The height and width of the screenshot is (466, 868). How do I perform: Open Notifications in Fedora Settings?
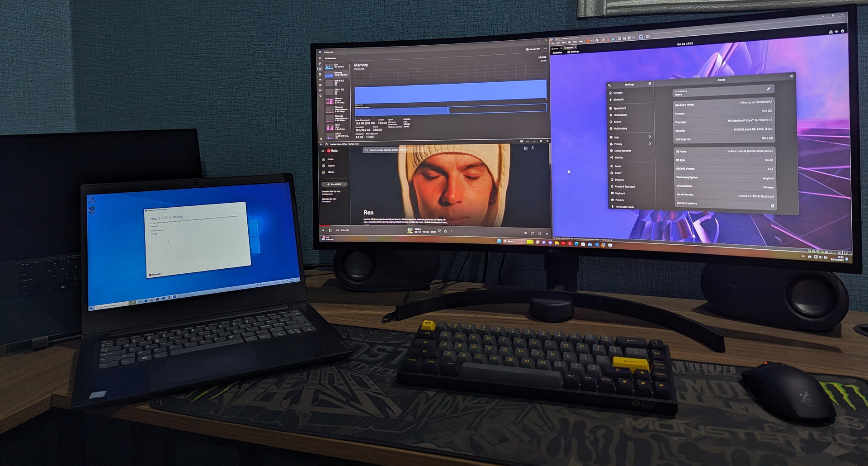point(630,115)
